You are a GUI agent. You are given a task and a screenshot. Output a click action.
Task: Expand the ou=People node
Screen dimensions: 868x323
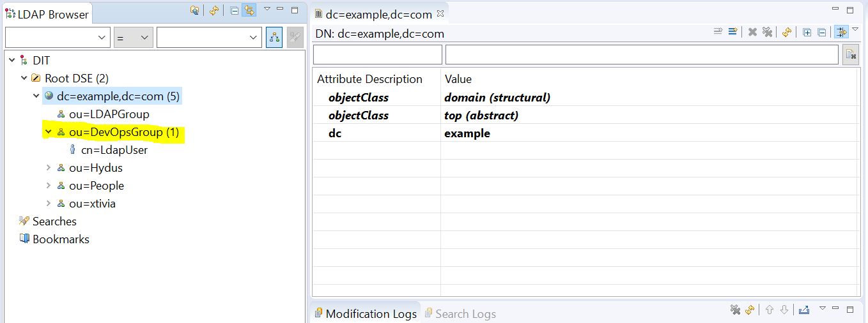click(48, 186)
